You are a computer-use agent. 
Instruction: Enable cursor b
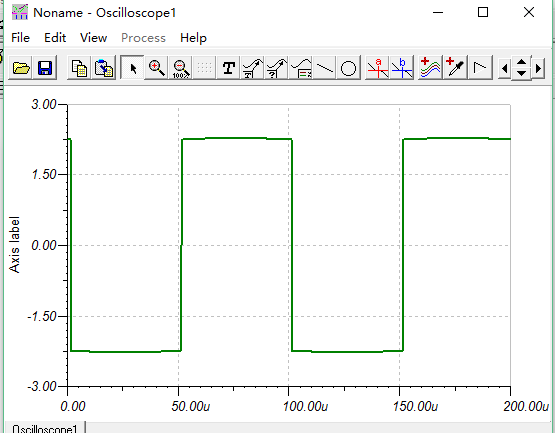[x=402, y=67]
